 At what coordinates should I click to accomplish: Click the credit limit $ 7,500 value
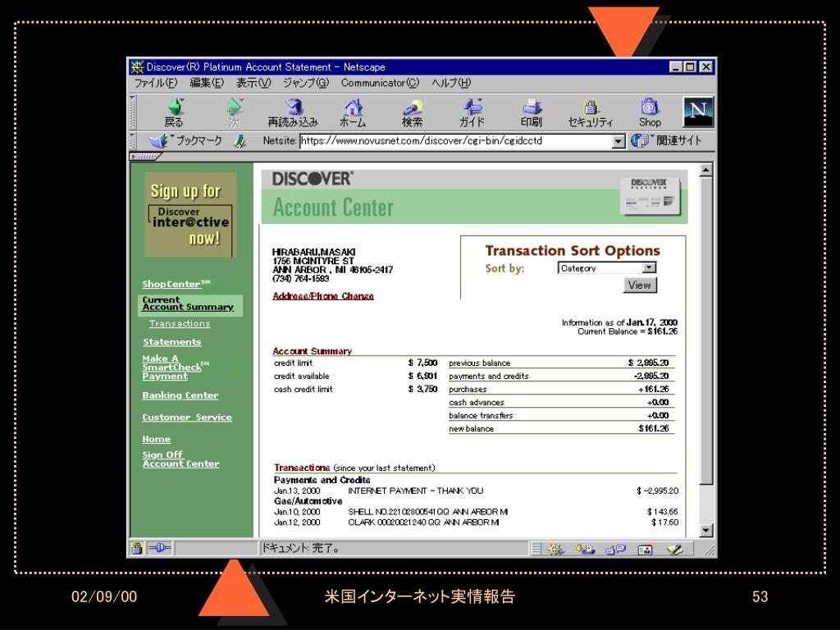pos(422,363)
